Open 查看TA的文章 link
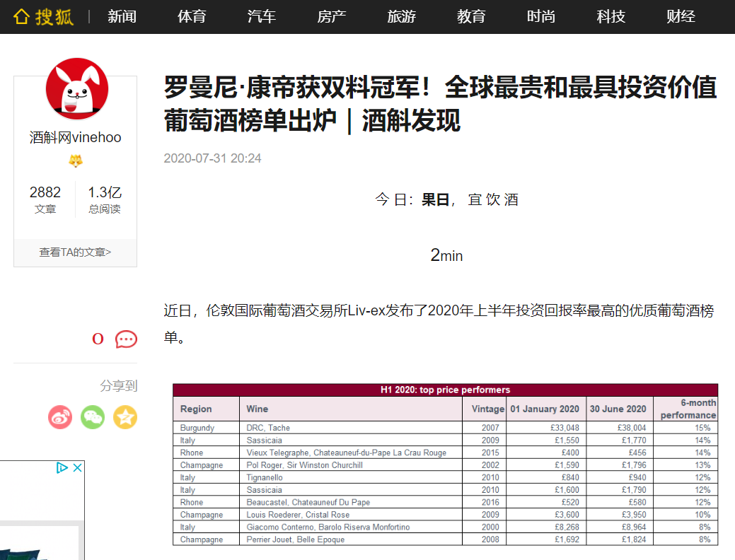 point(75,252)
